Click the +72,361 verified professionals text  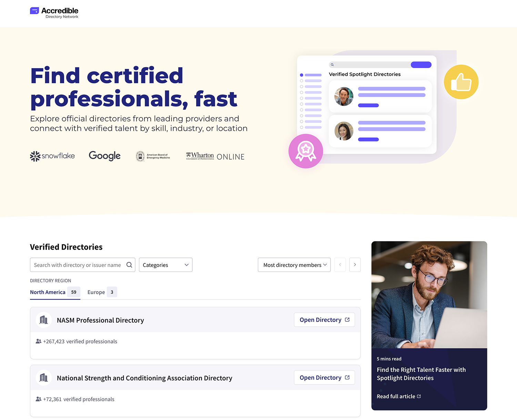tap(79, 399)
